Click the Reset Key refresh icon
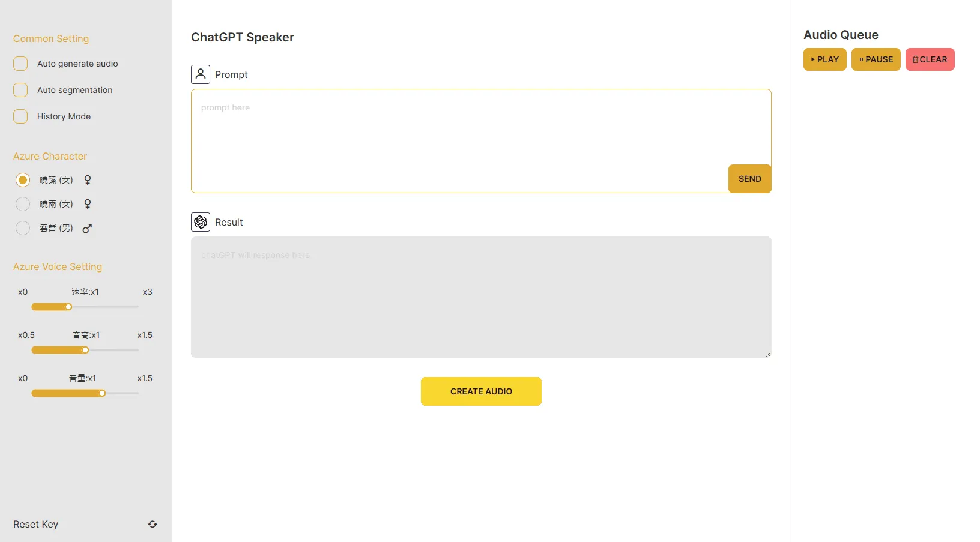The image size is (980, 542). (x=153, y=524)
